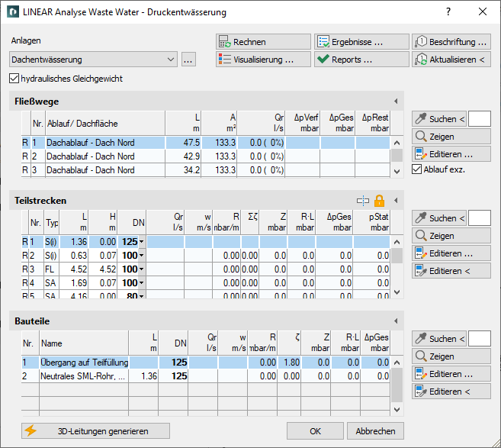The image size is (501, 448).
Task: Click Teilstrecken list scroll down arrow
Action: (x=397, y=292)
